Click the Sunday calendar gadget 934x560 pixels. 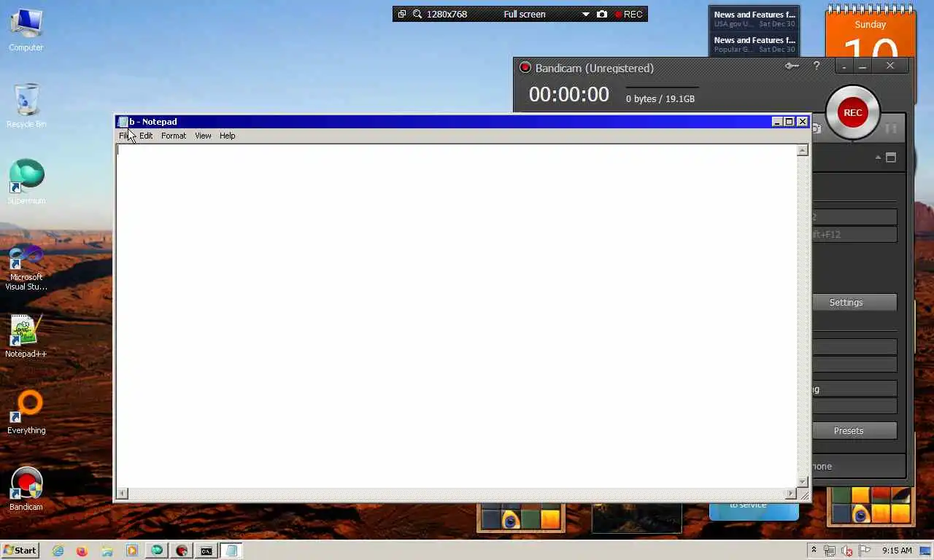pyautogui.click(x=871, y=33)
